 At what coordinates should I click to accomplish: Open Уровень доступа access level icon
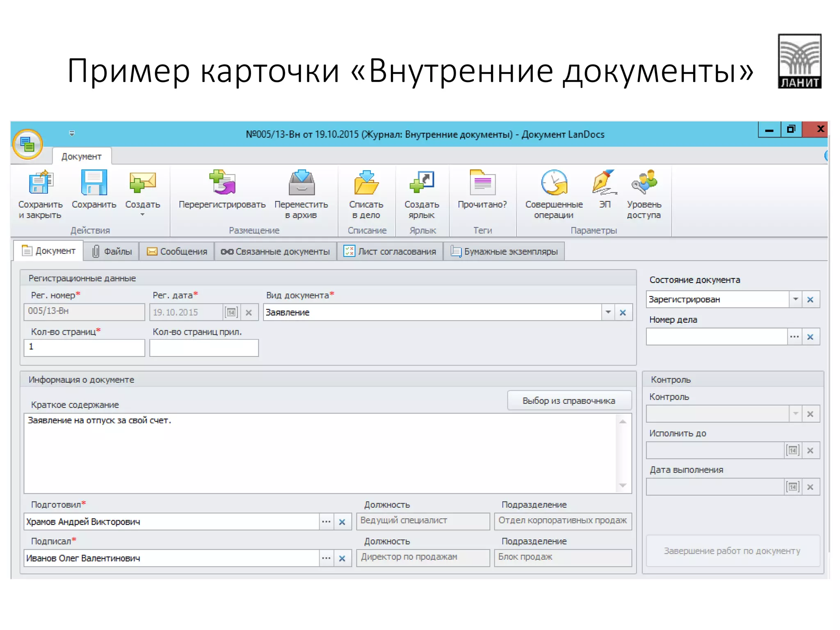tap(644, 183)
